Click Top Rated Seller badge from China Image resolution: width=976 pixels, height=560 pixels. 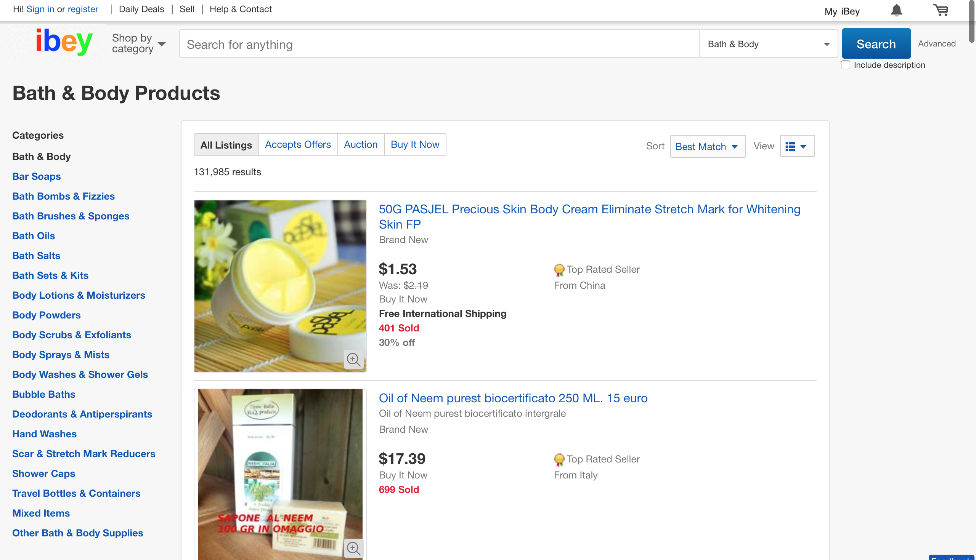click(x=559, y=270)
